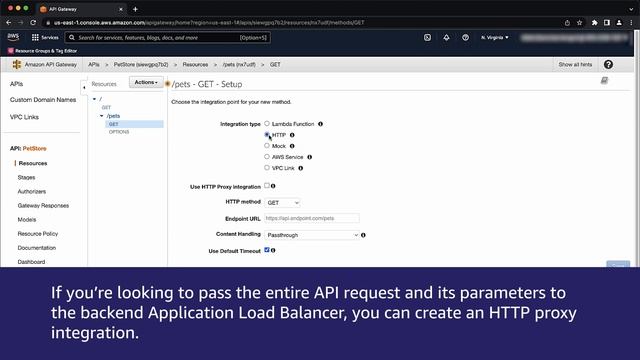Open Authorizers in API sidebar
Image resolution: width=640 pixels, height=360 pixels.
(x=32, y=191)
